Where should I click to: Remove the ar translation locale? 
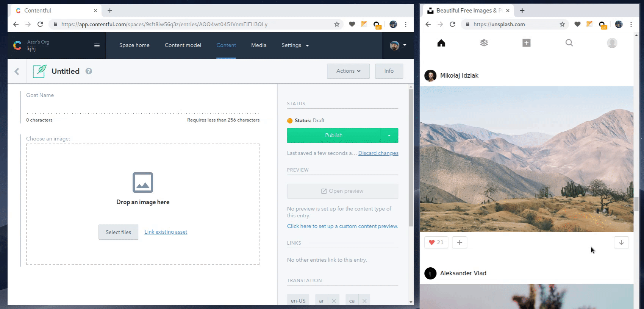(334, 301)
